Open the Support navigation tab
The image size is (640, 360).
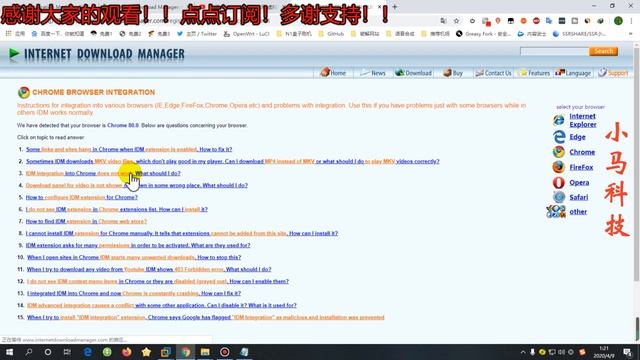click(x=613, y=73)
